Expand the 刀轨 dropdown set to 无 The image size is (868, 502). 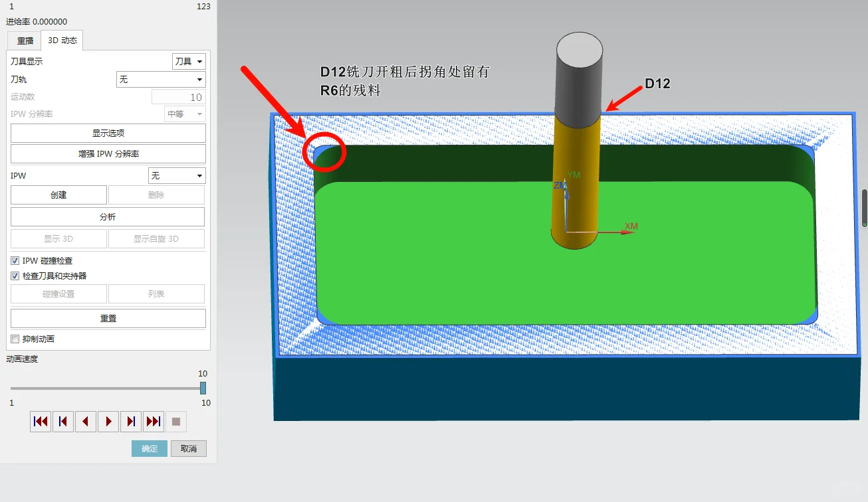pyautogui.click(x=161, y=79)
